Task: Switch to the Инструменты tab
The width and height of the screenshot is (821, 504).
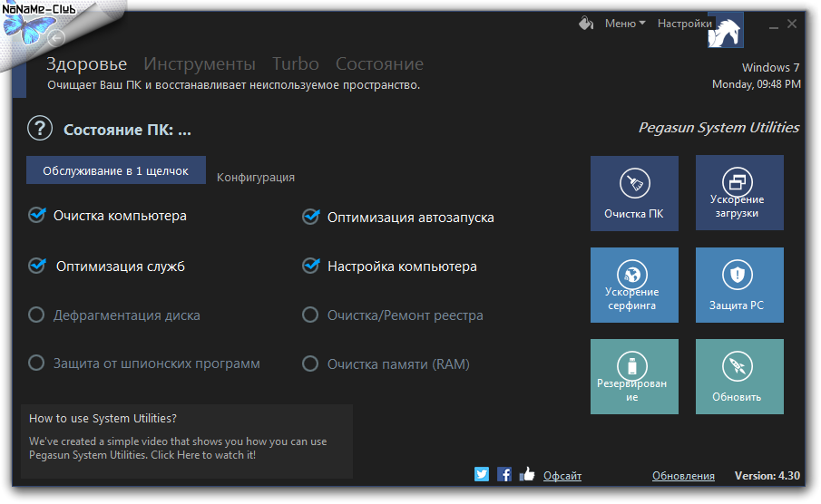Action: coord(200,63)
